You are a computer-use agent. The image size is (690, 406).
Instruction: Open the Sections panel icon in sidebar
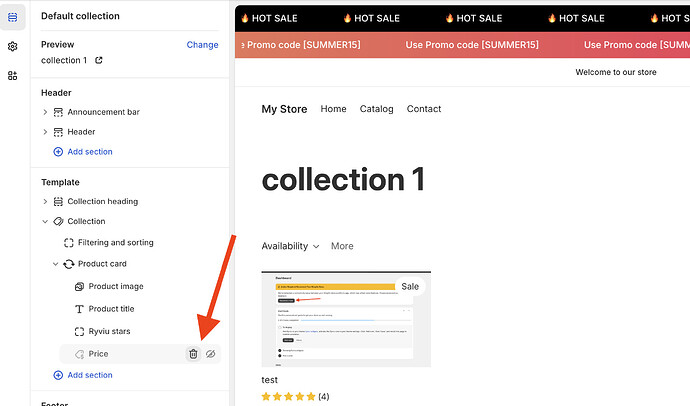pyautogui.click(x=12, y=17)
